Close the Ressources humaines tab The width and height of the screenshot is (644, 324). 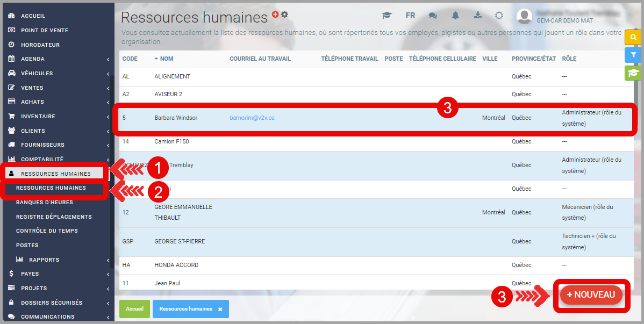click(220, 309)
